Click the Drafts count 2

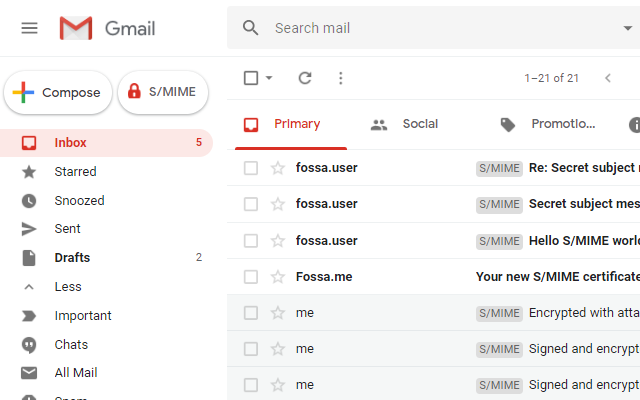pyautogui.click(x=199, y=258)
